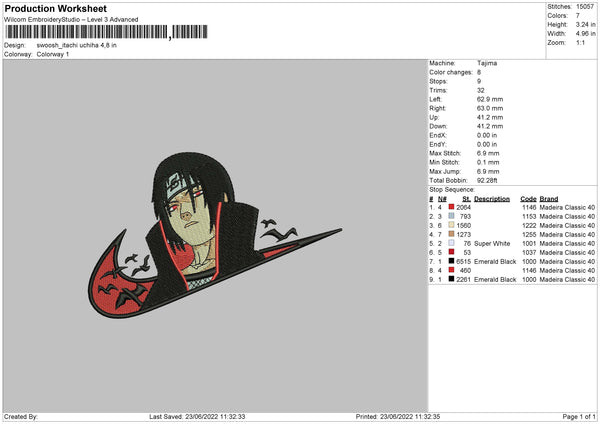Click the red swatch with 460 stitches
600x424 pixels.
(451, 270)
